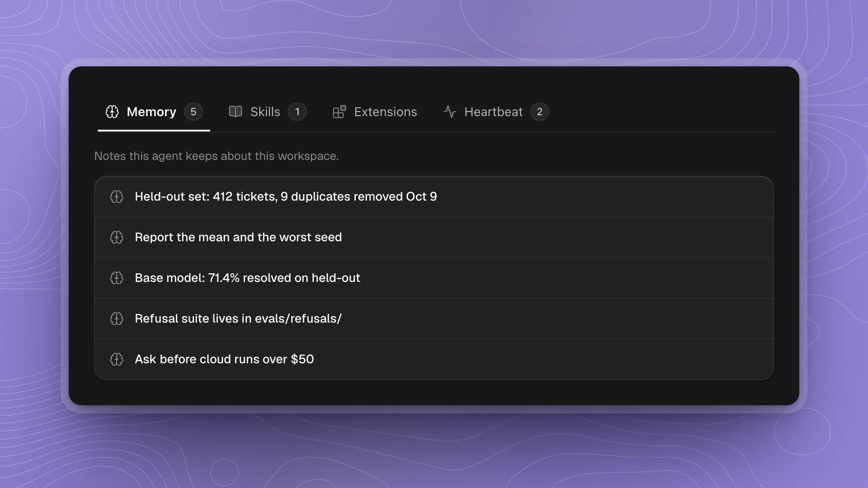Select note 'Refusal suite lives in evals/refusals/'
This screenshot has width=868, height=488.
pyautogui.click(x=434, y=319)
